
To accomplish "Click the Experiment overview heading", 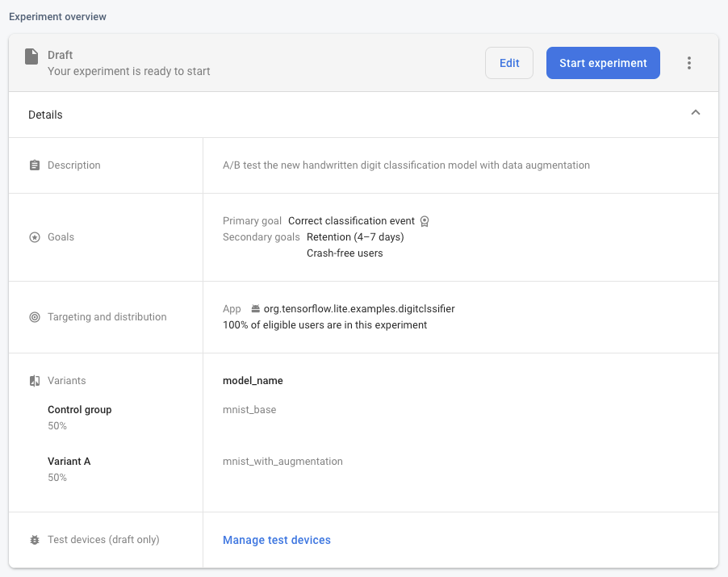I will click(57, 17).
